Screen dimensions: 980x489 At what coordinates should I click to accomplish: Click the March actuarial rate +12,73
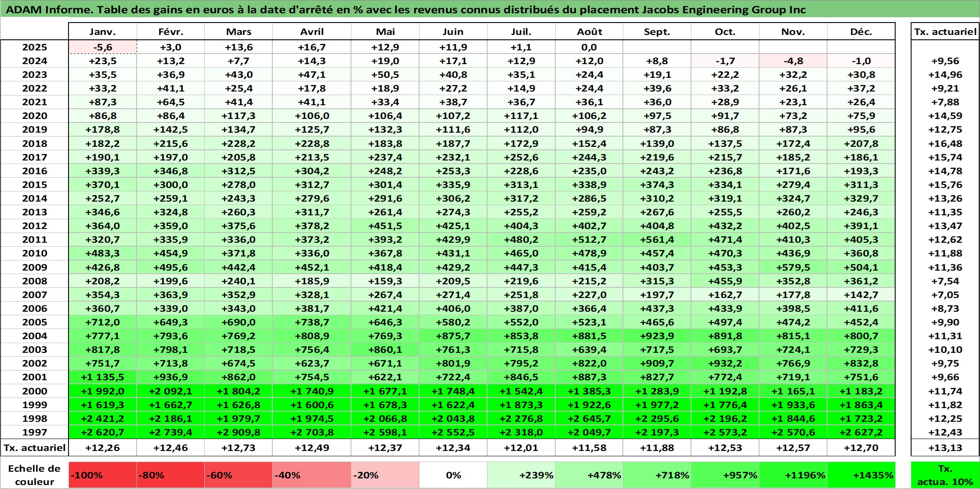point(239,447)
